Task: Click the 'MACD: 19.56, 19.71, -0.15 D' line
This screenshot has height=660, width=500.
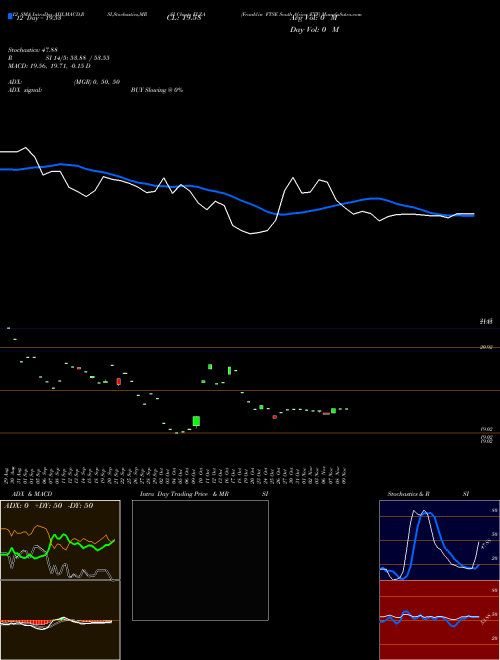Action: coord(49,66)
